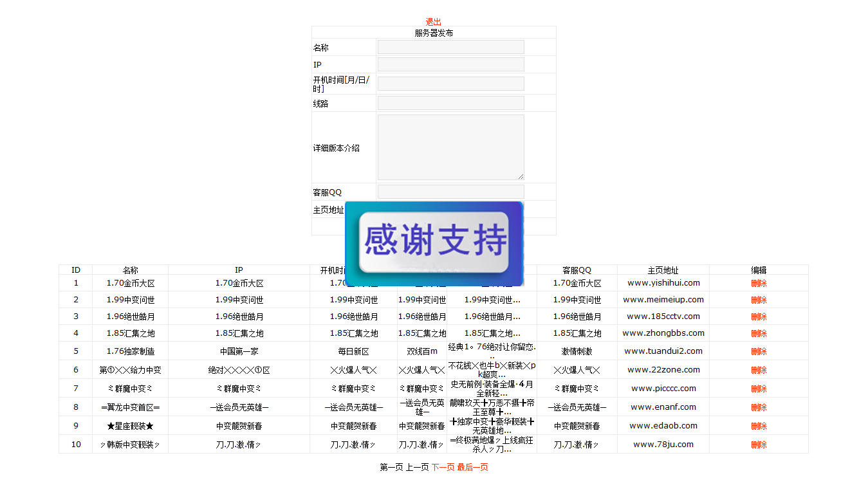Click www.tuandui2.com homepage cell
This screenshot has width=868, height=487.
[663, 351]
